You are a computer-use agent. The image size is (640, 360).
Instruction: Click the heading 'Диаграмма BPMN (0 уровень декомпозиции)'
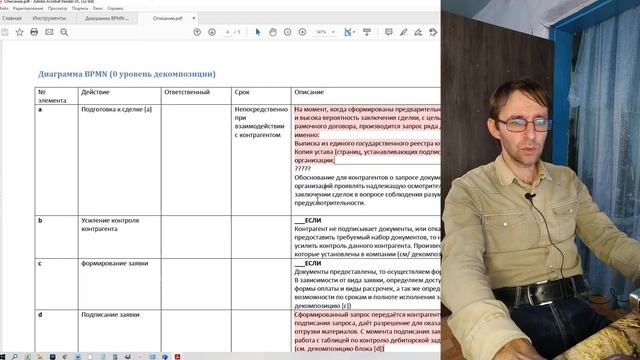point(127,74)
